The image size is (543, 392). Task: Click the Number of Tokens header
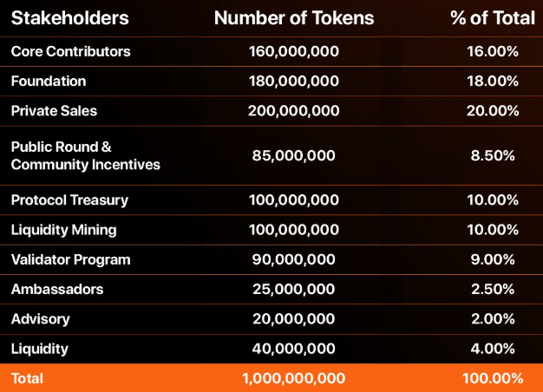(294, 17)
